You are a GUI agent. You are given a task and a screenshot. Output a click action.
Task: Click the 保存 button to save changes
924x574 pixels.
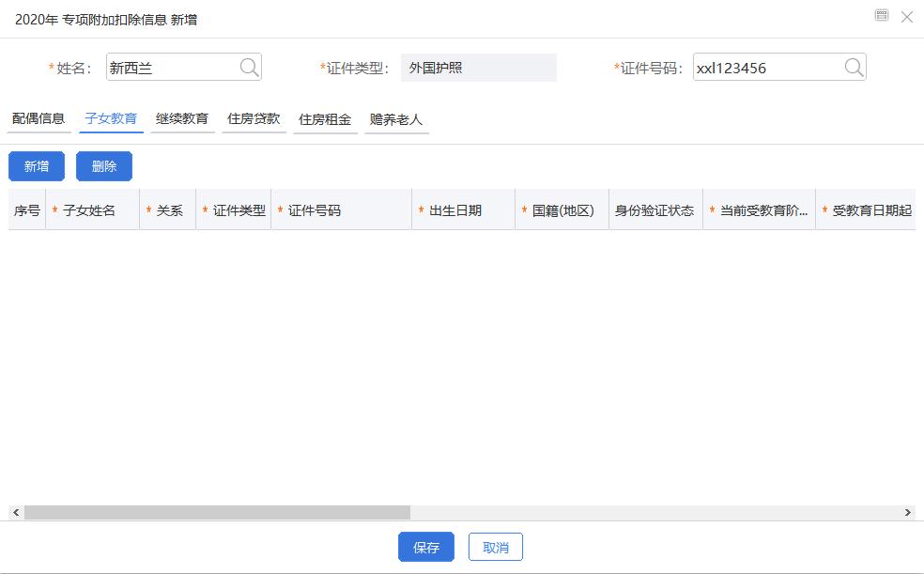click(x=425, y=547)
